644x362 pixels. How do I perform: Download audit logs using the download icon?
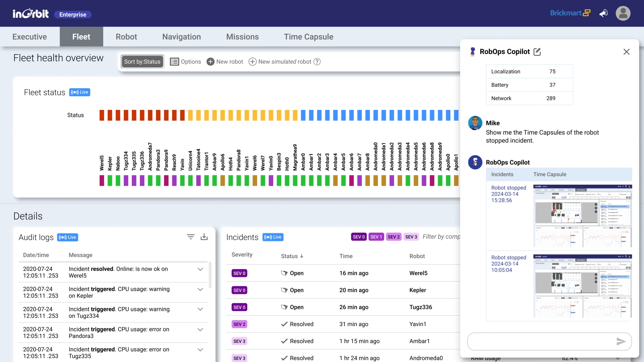coord(204,237)
